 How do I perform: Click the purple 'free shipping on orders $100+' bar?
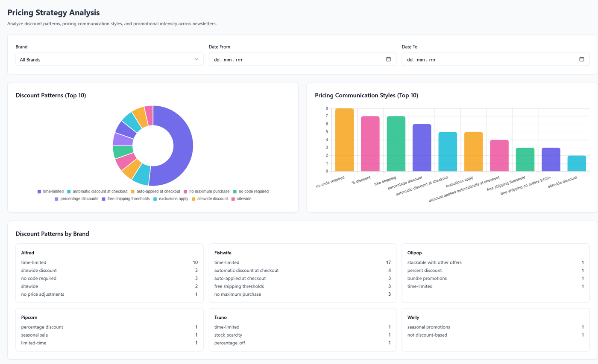coord(551,160)
